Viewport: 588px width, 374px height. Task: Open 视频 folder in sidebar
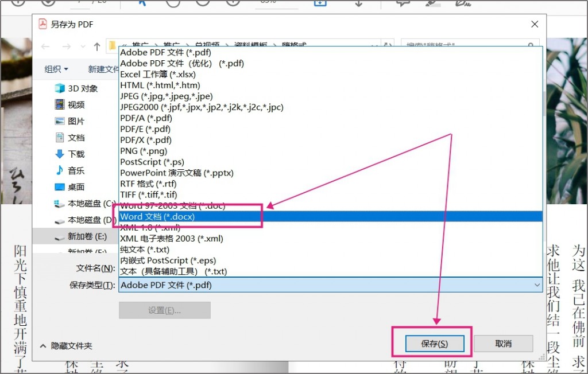tap(69, 104)
